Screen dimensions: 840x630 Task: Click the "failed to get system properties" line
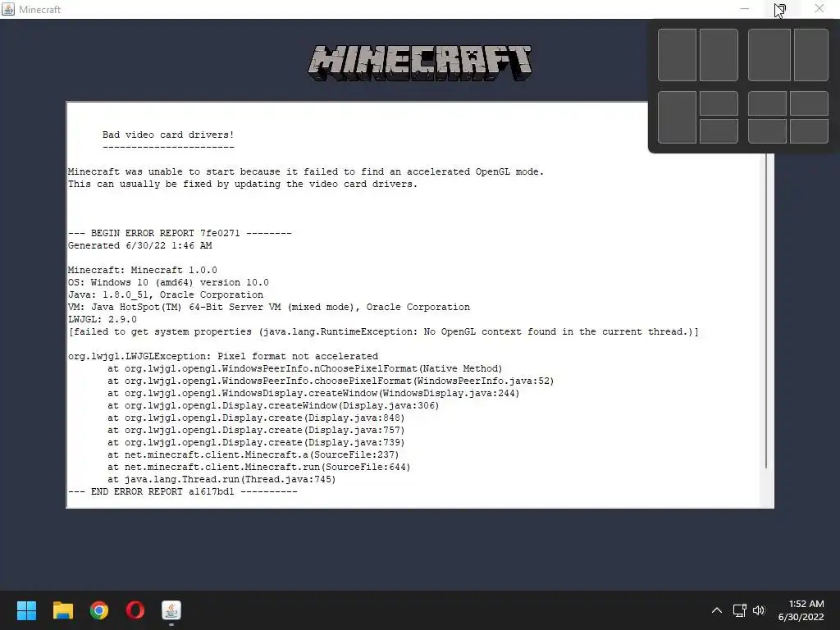pos(384,331)
